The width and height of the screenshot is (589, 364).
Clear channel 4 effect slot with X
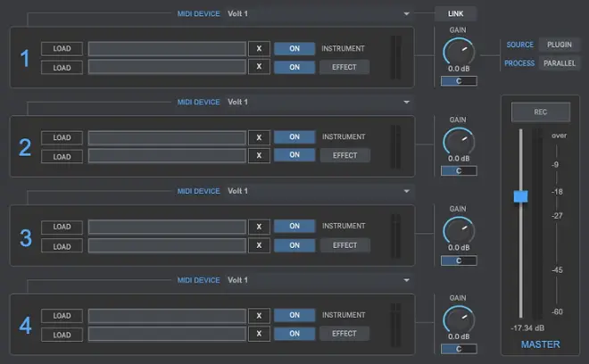(x=259, y=334)
